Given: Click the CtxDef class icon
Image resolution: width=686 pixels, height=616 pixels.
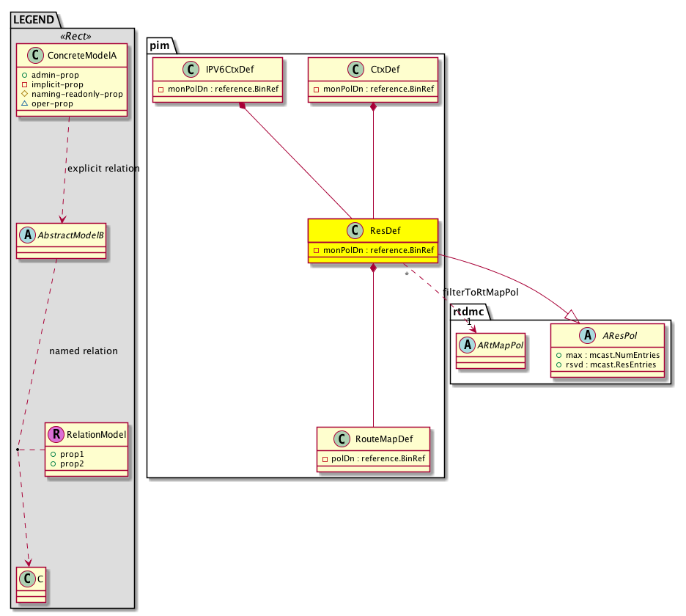Looking at the screenshot, I should coord(355,70).
